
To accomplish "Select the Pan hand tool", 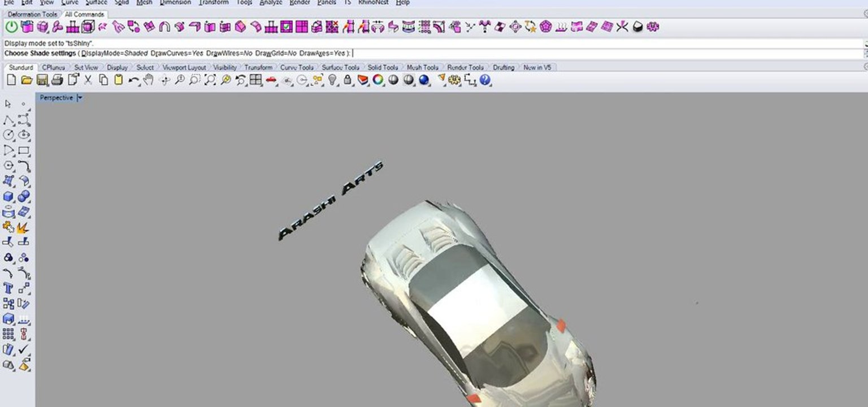I will click(149, 80).
